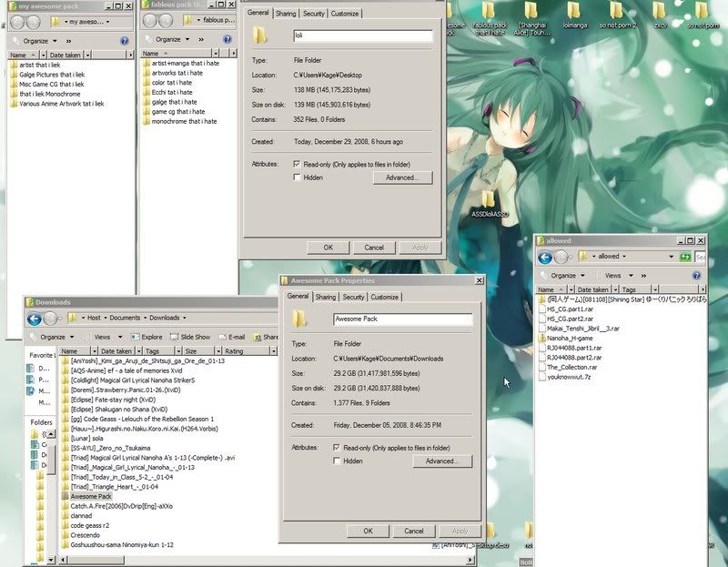Screen dimensions: 728x567
Task: Open Sharing tab in the upper Properties dialog
Action: (285, 14)
